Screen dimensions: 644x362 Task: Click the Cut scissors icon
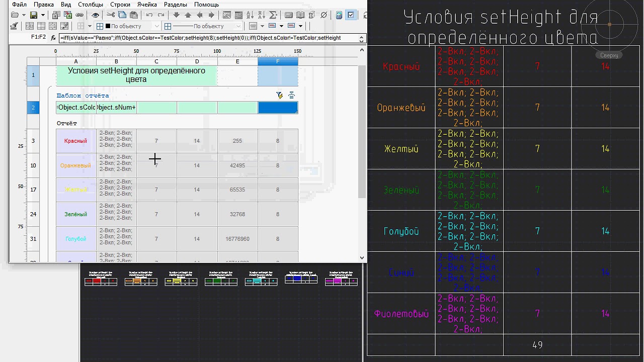point(111,15)
